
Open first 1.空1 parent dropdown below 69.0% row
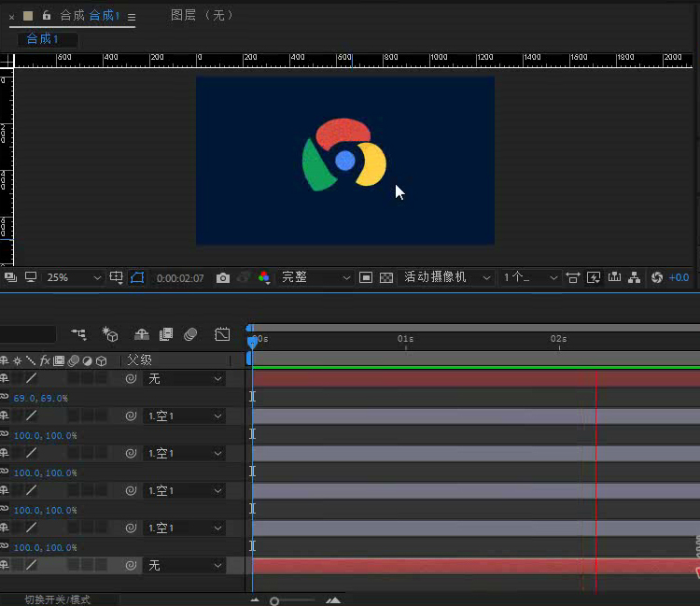point(185,416)
